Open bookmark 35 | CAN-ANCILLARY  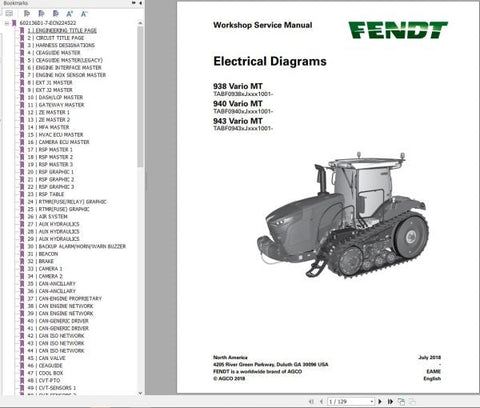point(52,284)
